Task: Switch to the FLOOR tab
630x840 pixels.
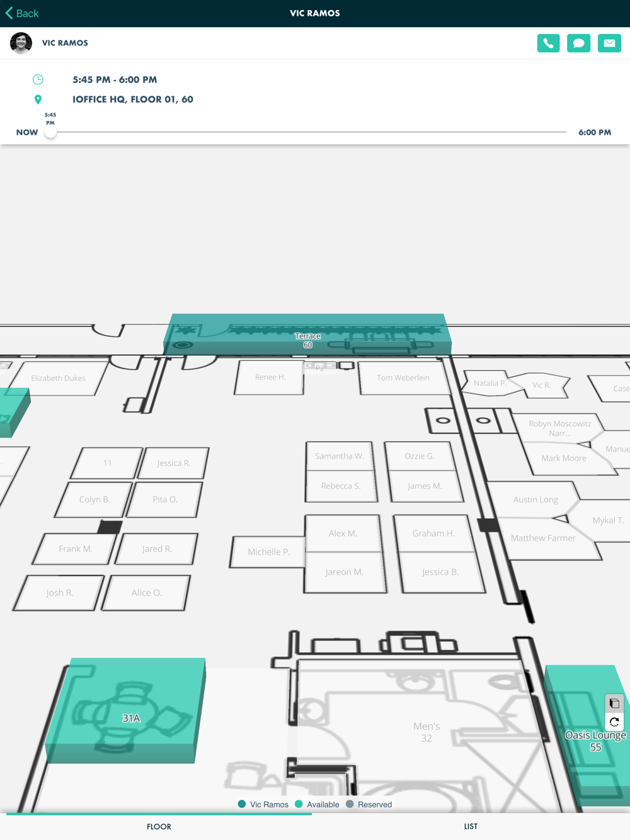Action: click(x=159, y=827)
